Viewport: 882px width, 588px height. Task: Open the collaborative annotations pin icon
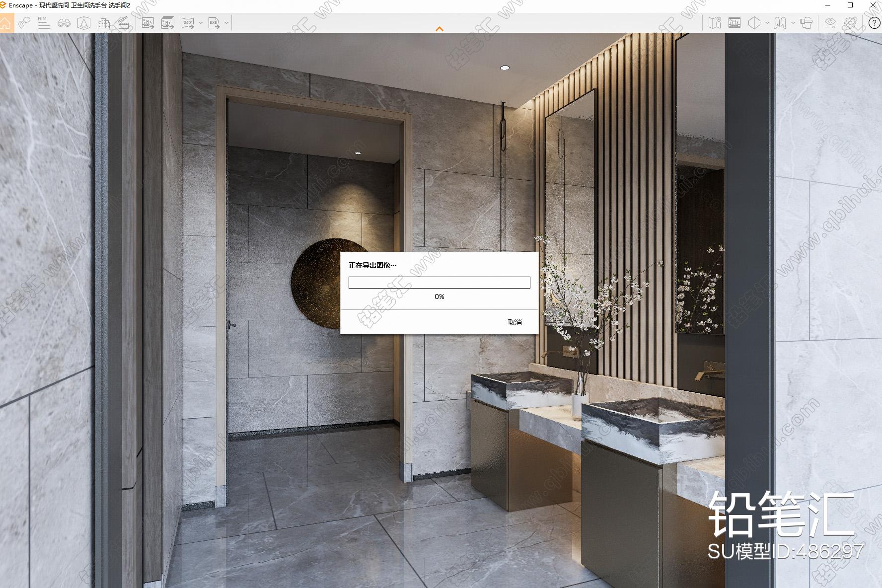[24, 23]
